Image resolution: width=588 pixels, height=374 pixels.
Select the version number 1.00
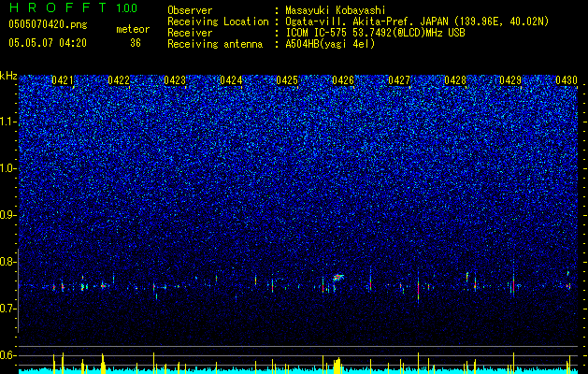[x=126, y=7]
